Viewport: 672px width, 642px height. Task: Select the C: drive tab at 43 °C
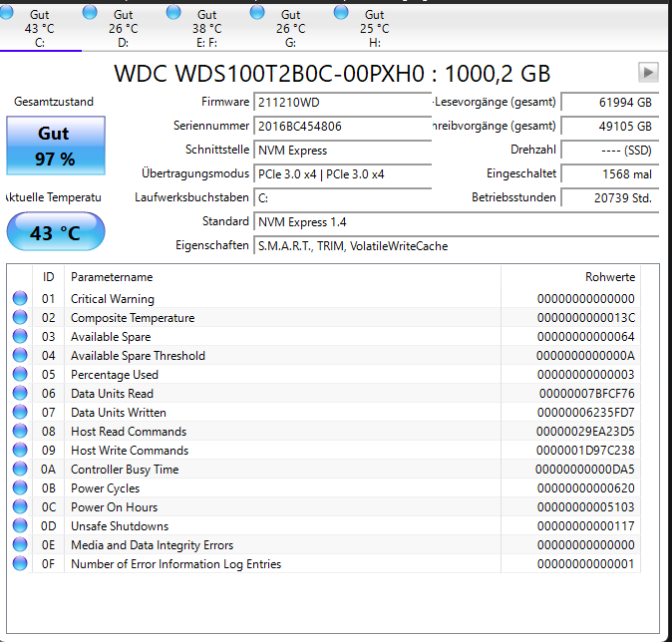click(x=40, y=28)
